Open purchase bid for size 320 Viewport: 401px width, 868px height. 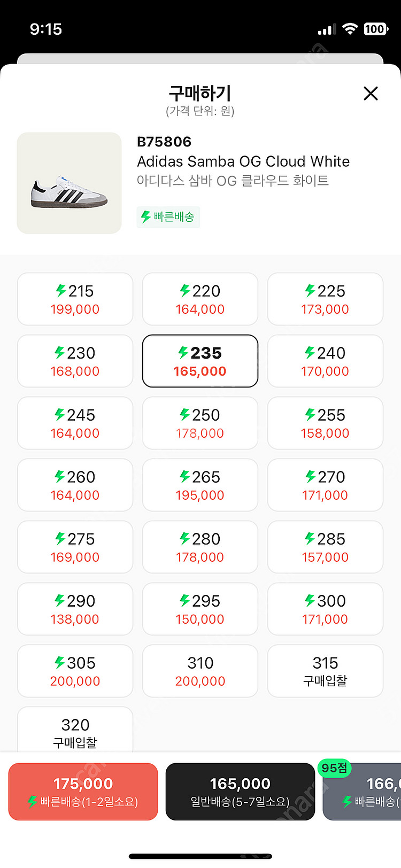point(75,730)
